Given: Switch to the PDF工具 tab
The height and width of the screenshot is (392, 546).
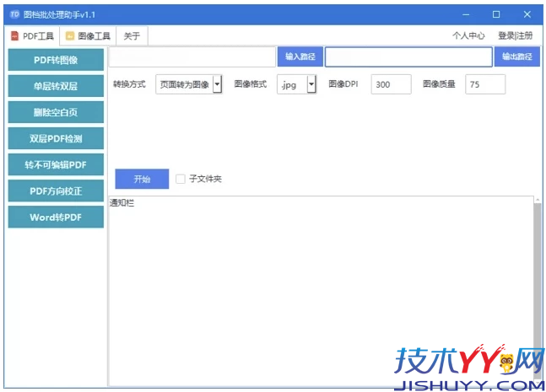Looking at the screenshot, I should click(32, 35).
